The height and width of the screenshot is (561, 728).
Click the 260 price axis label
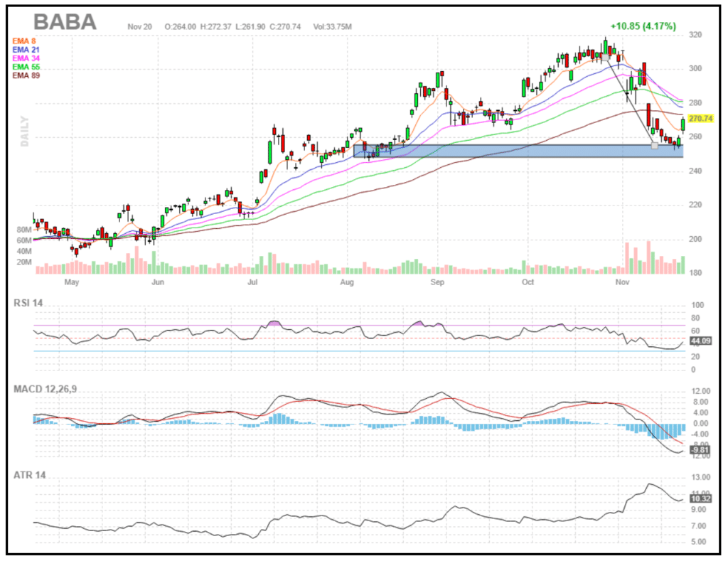(x=695, y=137)
